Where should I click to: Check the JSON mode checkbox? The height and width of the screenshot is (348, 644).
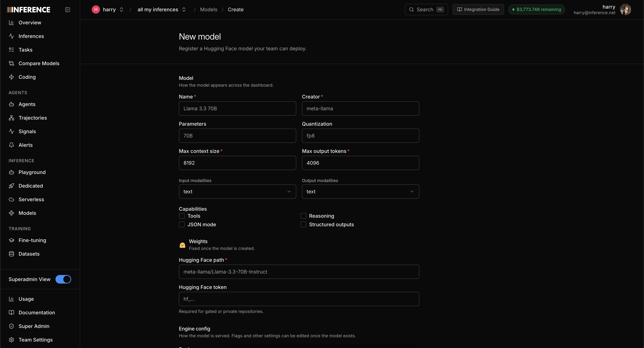182,224
